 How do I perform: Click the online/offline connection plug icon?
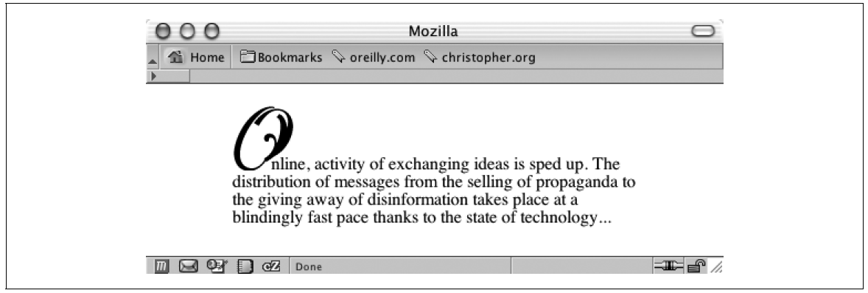point(668,267)
